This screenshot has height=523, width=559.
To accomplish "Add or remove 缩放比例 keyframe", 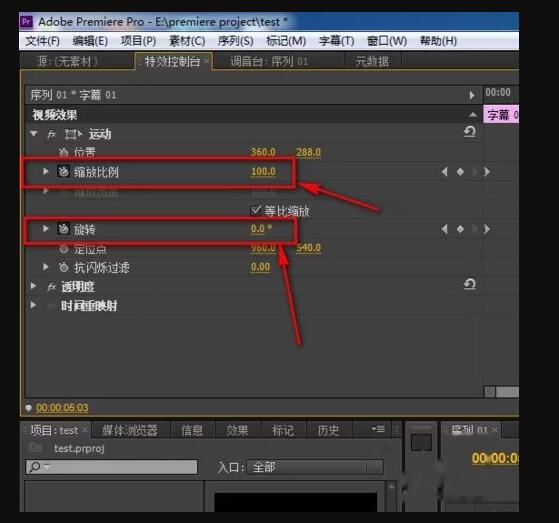I will pyautogui.click(x=460, y=172).
